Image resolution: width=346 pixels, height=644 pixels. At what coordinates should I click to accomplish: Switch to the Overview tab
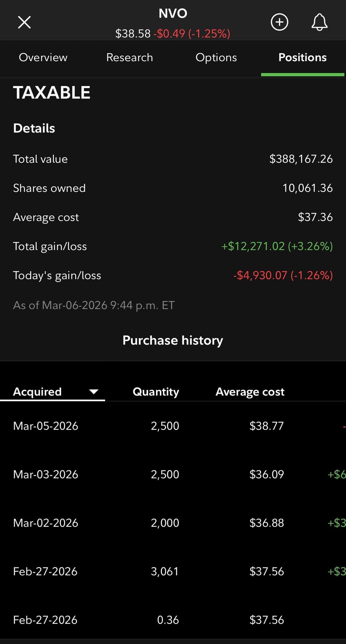point(43,58)
